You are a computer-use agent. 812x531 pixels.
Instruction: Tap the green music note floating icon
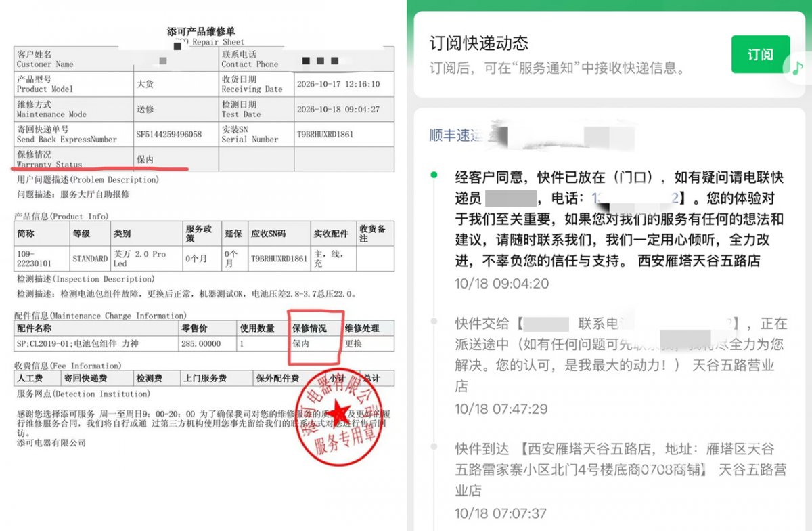pyautogui.click(x=798, y=67)
